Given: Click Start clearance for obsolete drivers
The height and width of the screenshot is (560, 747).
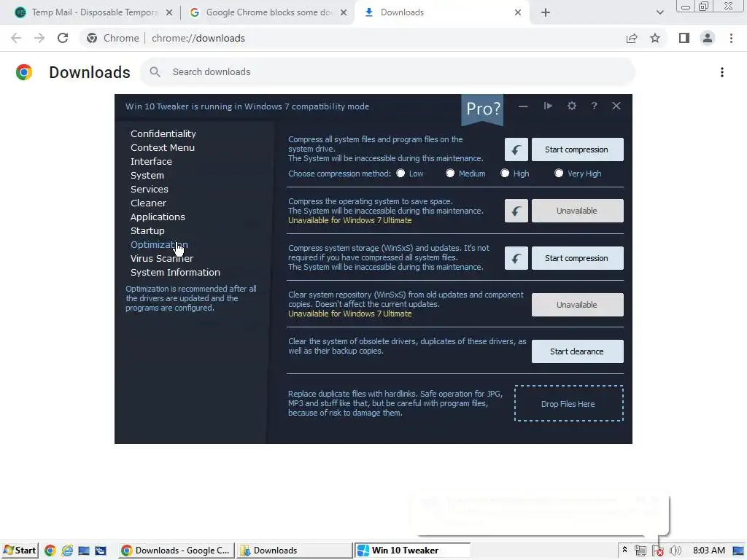Looking at the screenshot, I should coord(578,351).
